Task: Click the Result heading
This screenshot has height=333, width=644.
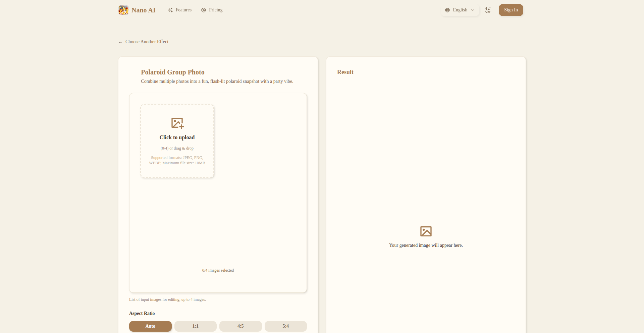Action: click(345, 72)
